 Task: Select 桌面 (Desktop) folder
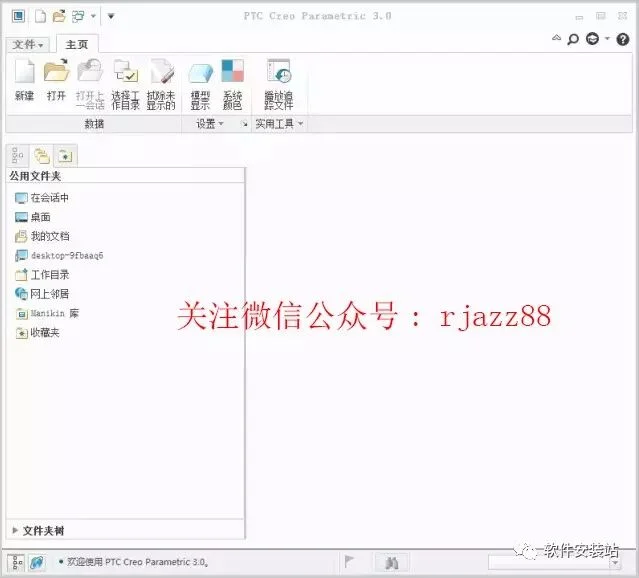pyautogui.click(x=33, y=217)
